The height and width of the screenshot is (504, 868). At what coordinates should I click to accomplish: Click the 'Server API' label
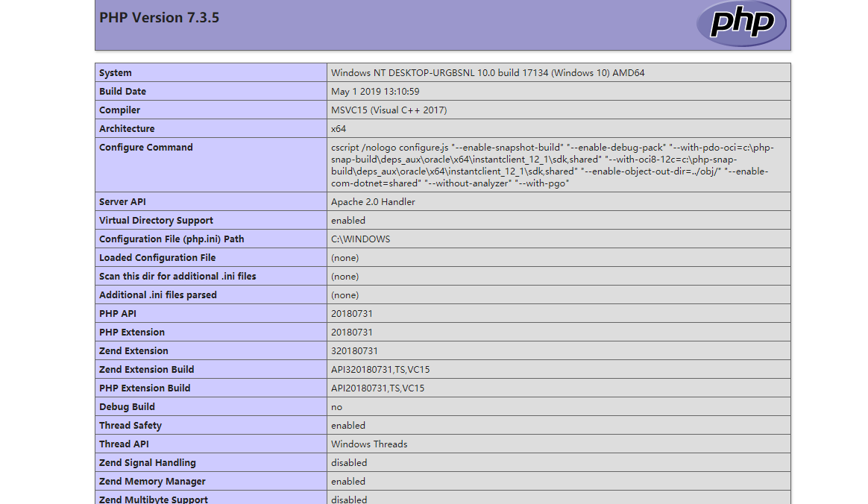[x=122, y=202]
